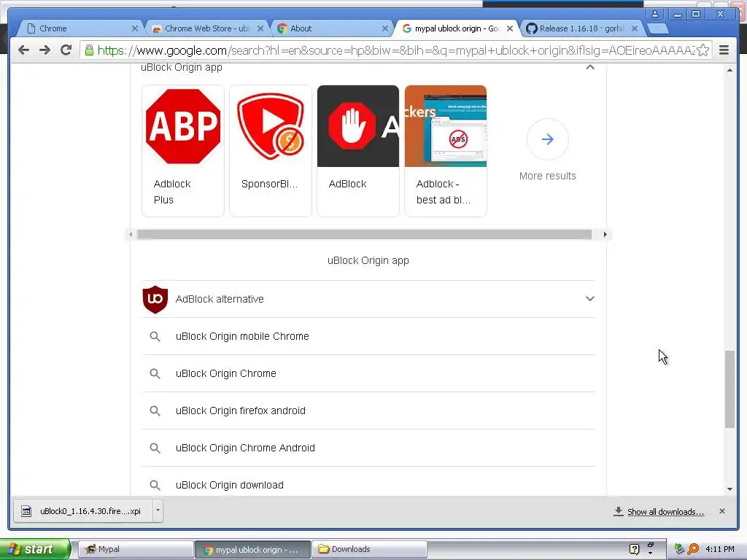The width and height of the screenshot is (747, 560).
Task: Switch to Downloads folder in taskbar
Action: coord(369,549)
